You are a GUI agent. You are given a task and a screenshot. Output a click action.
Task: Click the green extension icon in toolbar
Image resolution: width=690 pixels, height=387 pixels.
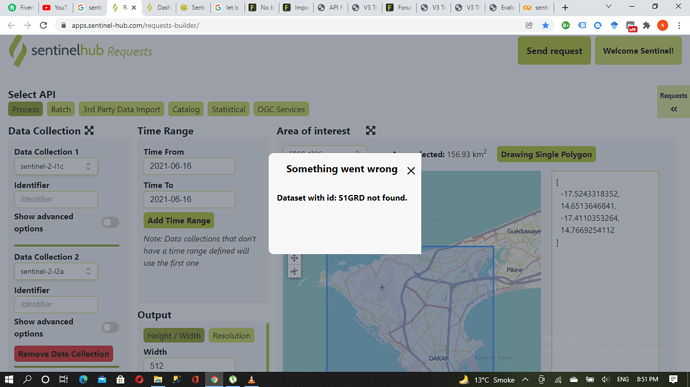coord(565,26)
